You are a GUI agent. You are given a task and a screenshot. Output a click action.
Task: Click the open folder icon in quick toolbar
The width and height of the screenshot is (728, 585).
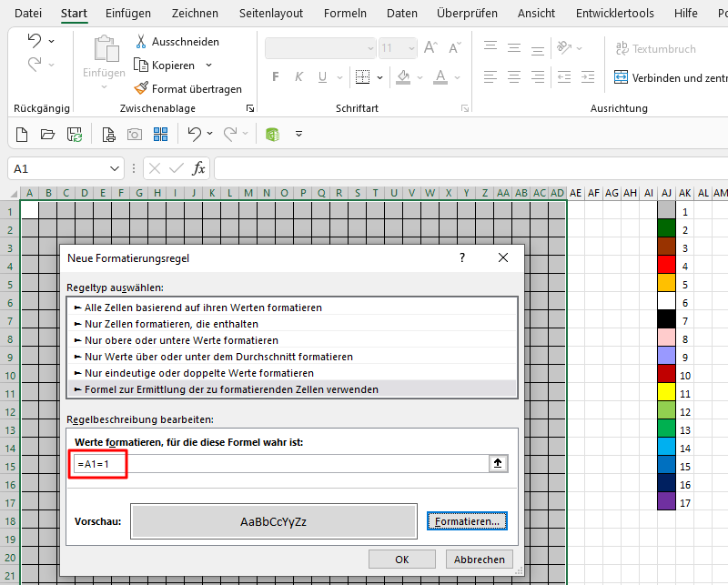pos(48,135)
